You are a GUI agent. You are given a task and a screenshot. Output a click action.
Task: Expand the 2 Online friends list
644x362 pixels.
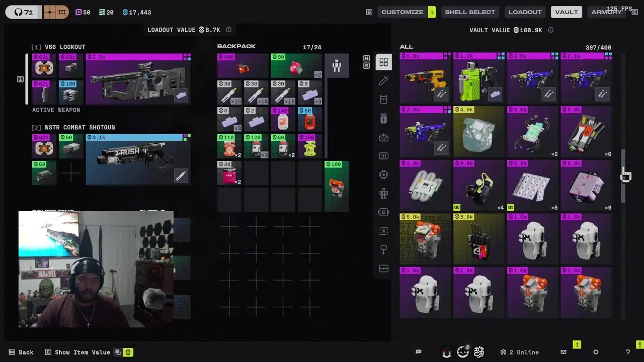point(519,352)
